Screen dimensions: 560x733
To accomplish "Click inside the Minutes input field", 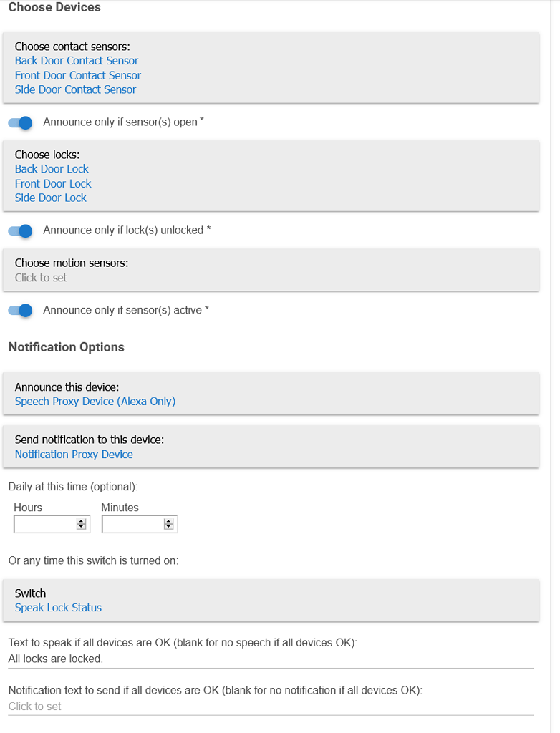I will click(x=132, y=523).
